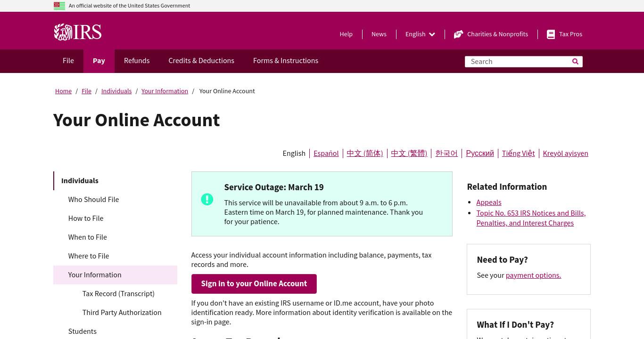Click the green service outage alert icon
The height and width of the screenshot is (339, 644).
coord(207,200)
